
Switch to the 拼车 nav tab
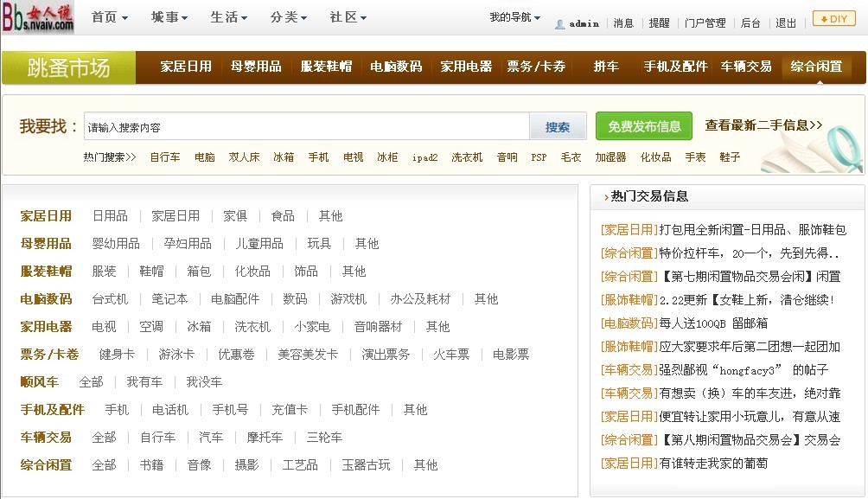point(605,67)
